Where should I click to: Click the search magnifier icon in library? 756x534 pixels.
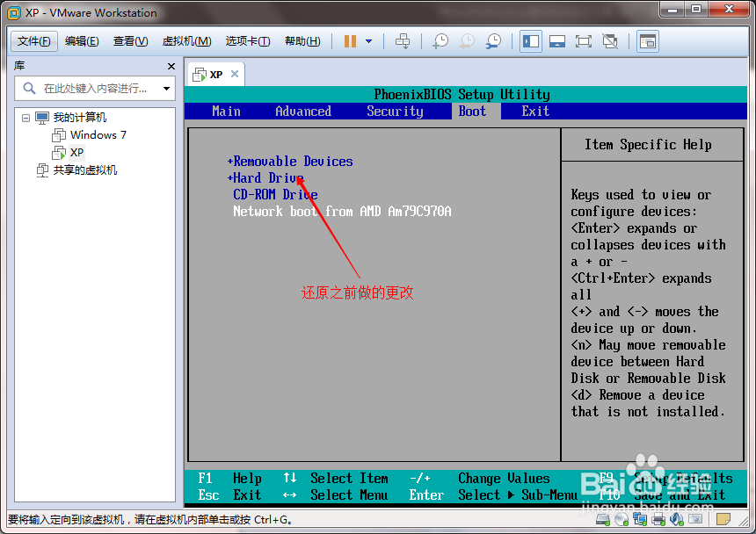click(x=29, y=88)
